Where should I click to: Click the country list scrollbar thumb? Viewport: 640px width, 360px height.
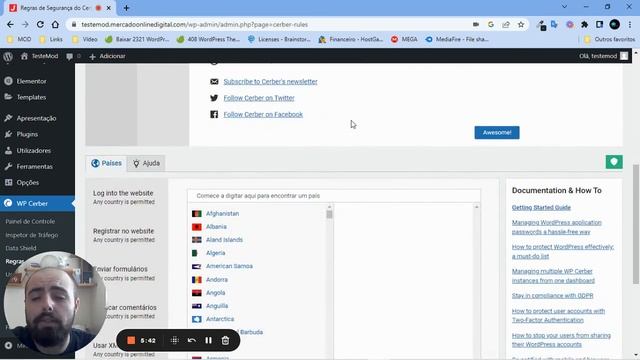tap(329, 214)
